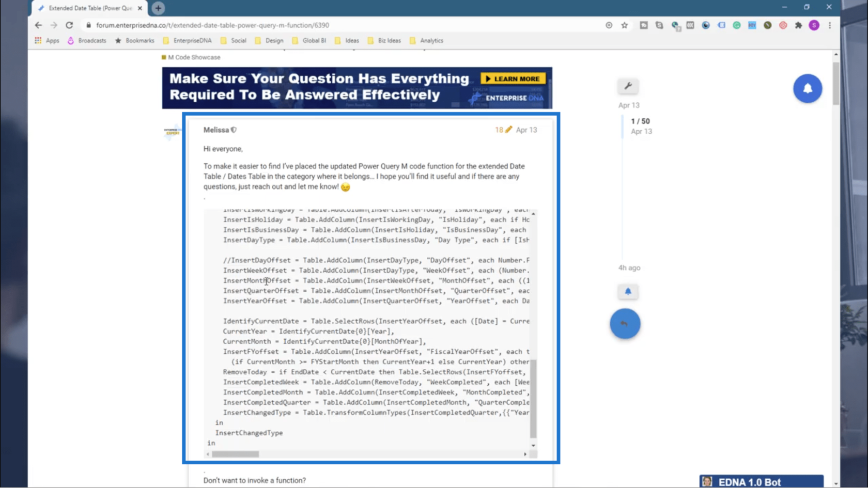Open the EnterpriseDNA bookmark folder
Viewport: 868px width, 488px height.
point(187,40)
